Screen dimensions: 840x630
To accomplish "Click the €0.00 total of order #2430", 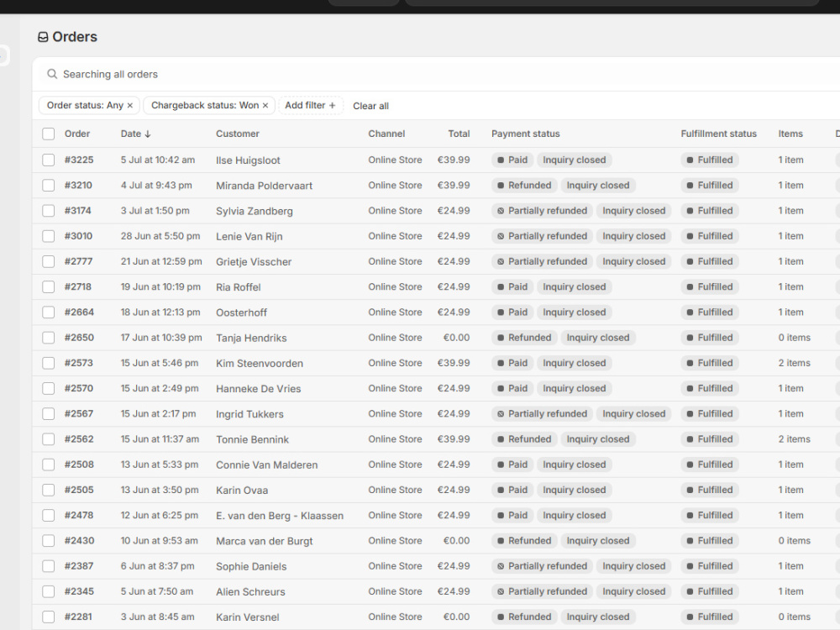I will [456, 540].
